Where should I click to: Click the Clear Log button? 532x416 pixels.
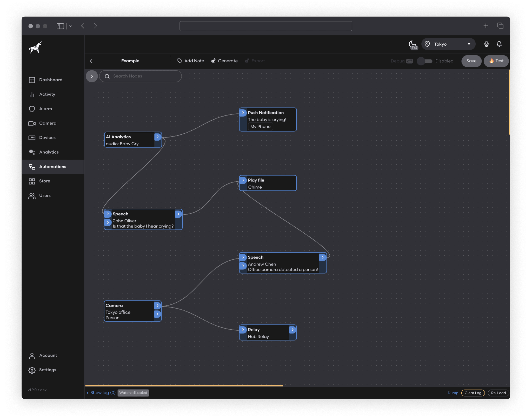pos(473,393)
